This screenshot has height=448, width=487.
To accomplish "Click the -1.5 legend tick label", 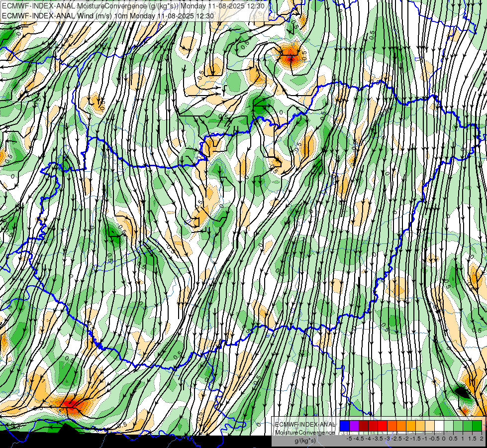I will tap(415, 439).
